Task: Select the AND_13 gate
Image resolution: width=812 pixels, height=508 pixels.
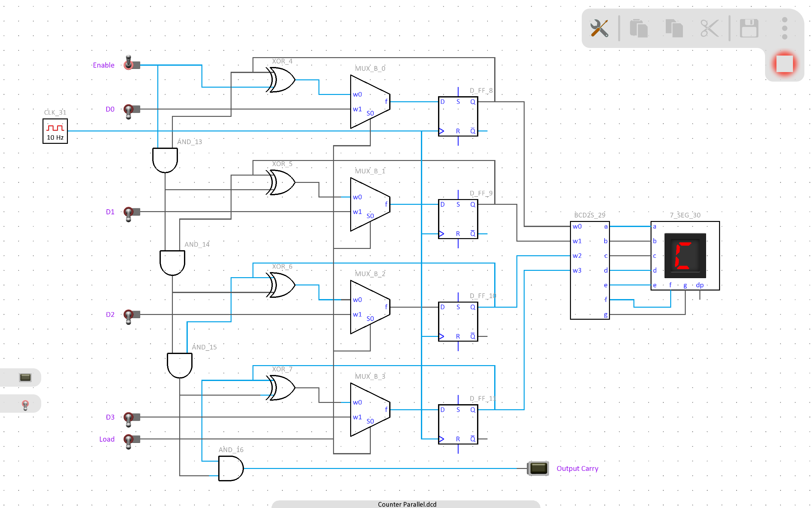Action: 165,160
